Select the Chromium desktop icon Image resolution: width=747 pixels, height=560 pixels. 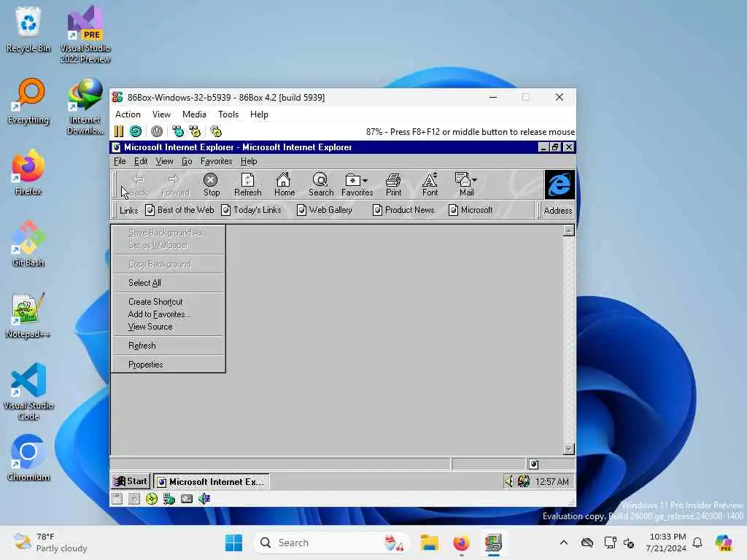pos(28,458)
